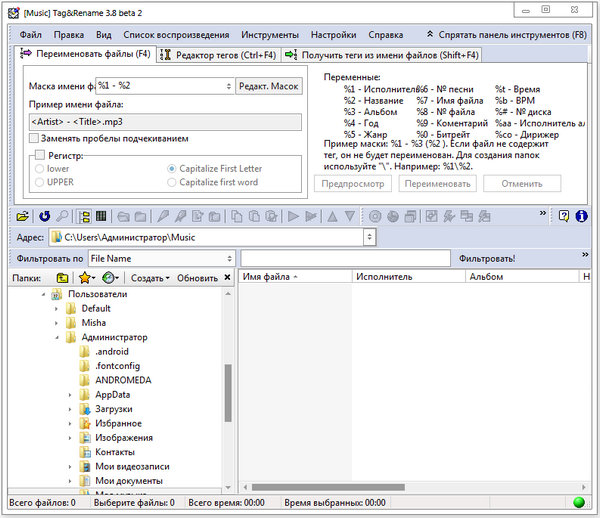The width and height of the screenshot is (600, 518).
Task: Close the folders panel with X icon
Action: (227, 277)
